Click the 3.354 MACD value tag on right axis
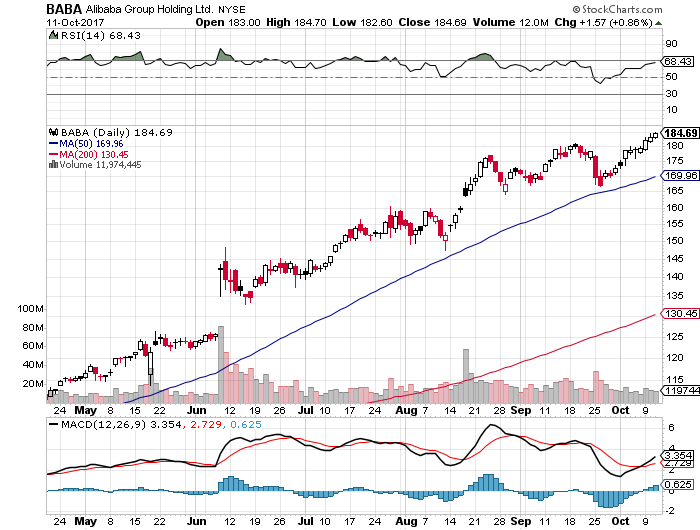Image resolution: width=700 pixels, height=530 pixels. pos(678,456)
